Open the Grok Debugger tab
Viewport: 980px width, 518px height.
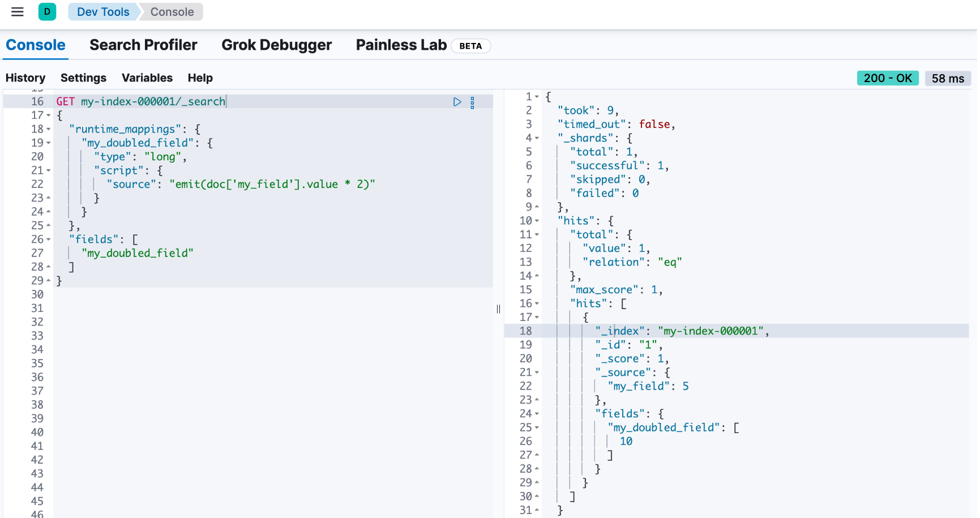click(x=276, y=45)
